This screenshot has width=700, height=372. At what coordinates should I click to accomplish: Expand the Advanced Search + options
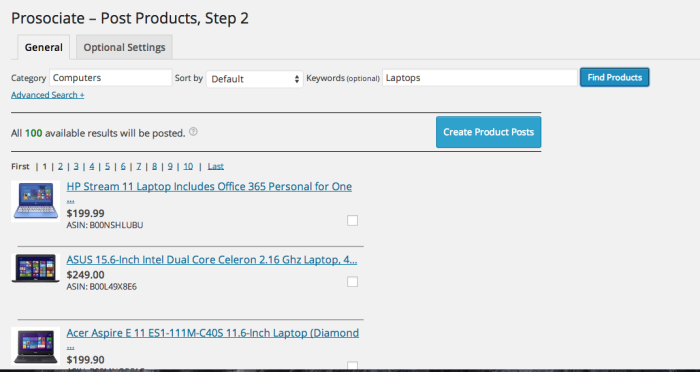(x=48, y=95)
